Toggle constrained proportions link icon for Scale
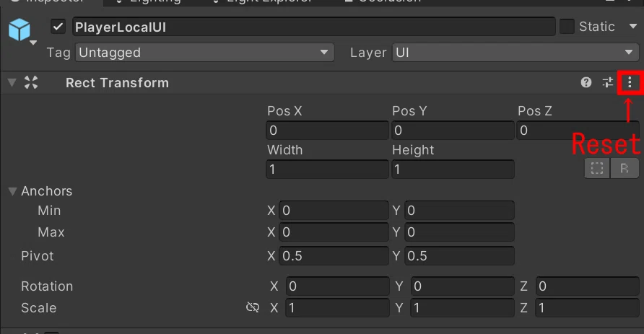 point(253,307)
